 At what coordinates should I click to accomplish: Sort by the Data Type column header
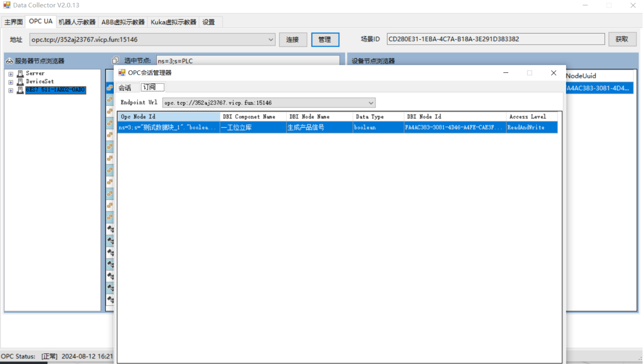[x=378, y=117]
